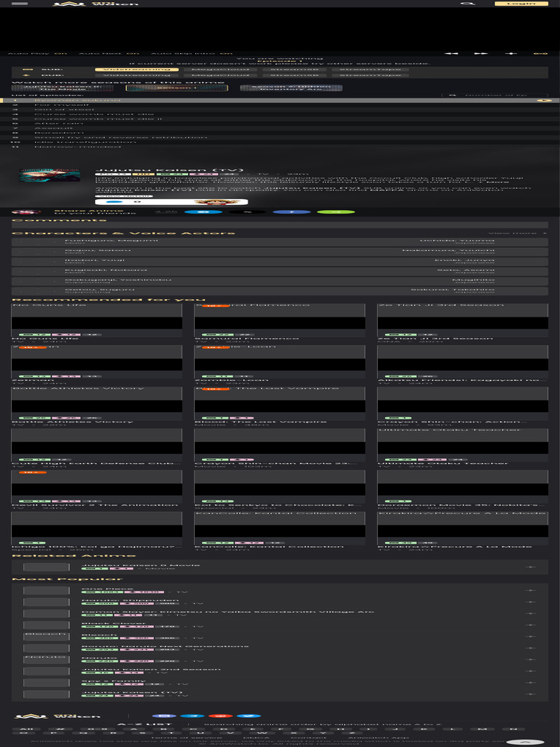This screenshot has width=560, height=747.
Task: Add Jujutsu Kaisen 0 Movie via plus icon
Action: 530,567
